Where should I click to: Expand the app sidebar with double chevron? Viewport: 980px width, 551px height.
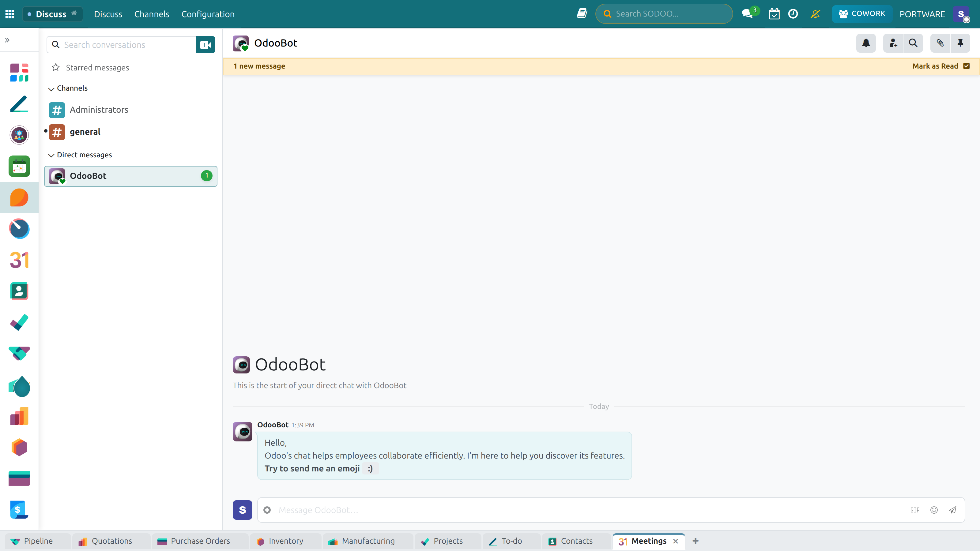7,40
